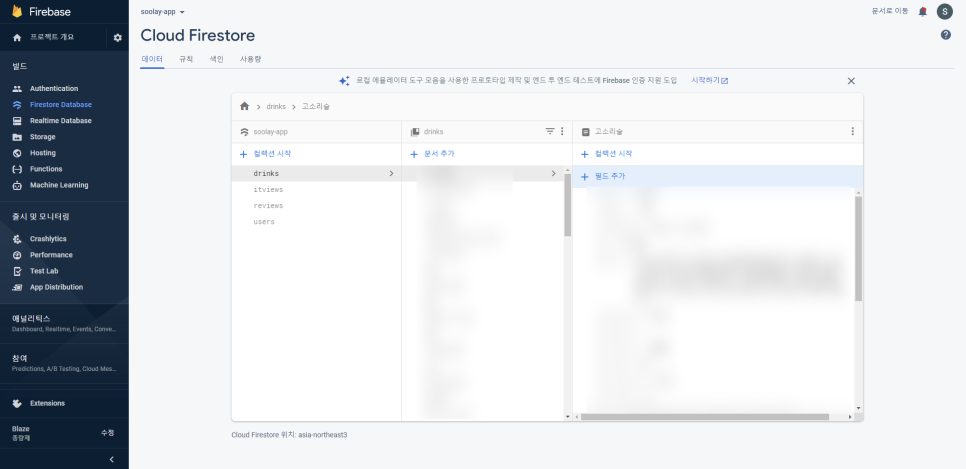This screenshot has width=966, height=469.
Task: Select Firestore Database in sidebar
Action: click(60, 105)
